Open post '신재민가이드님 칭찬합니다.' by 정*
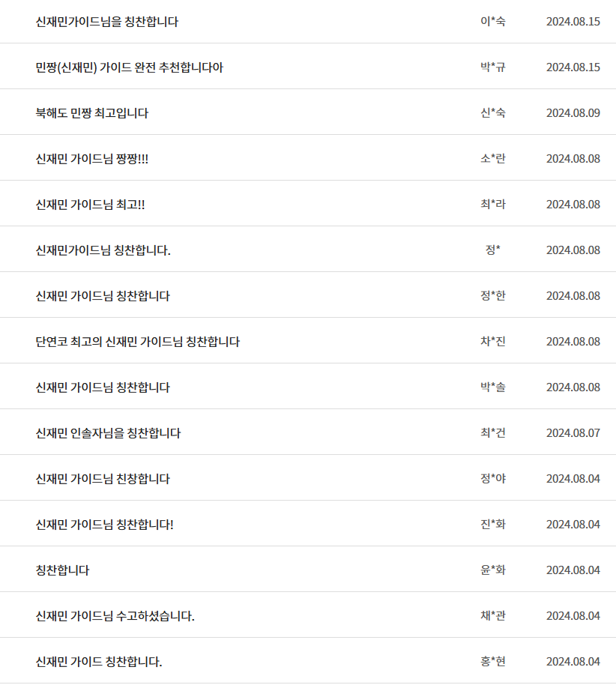 pos(103,250)
